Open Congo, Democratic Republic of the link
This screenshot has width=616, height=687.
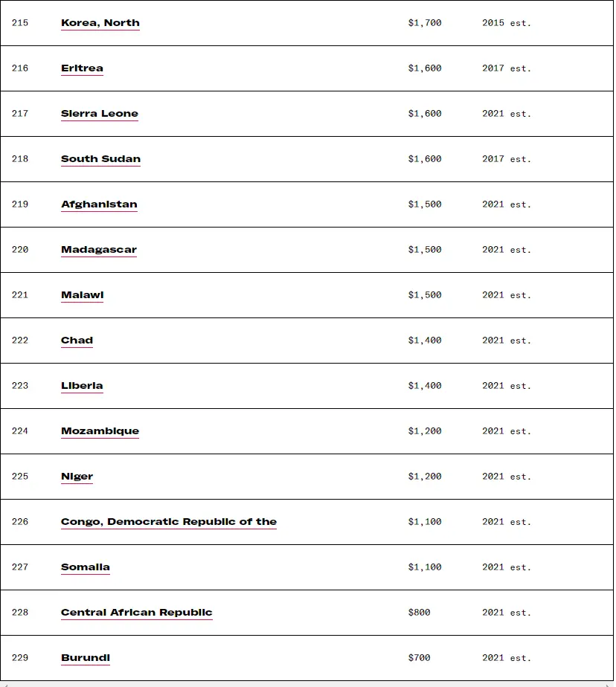pyautogui.click(x=169, y=522)
